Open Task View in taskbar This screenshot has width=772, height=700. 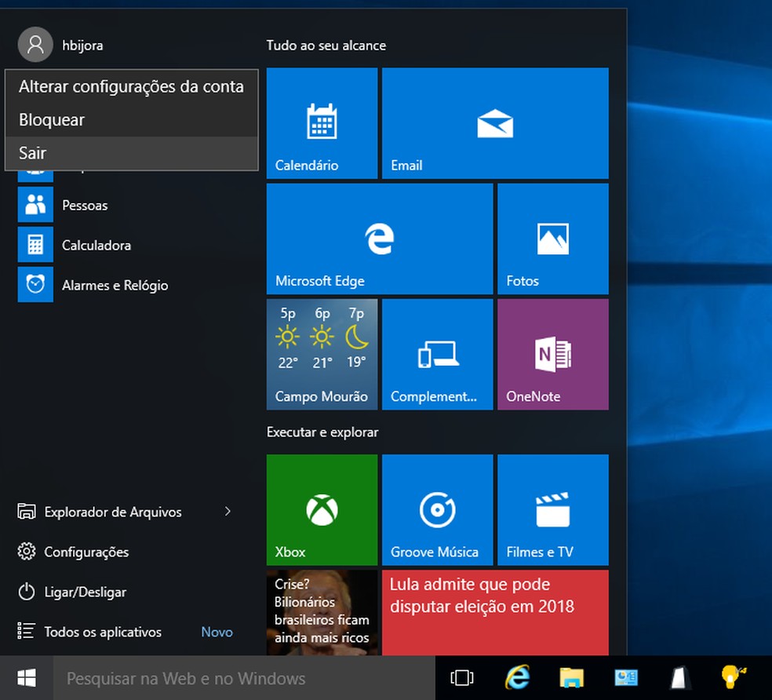tap(463, 678)
